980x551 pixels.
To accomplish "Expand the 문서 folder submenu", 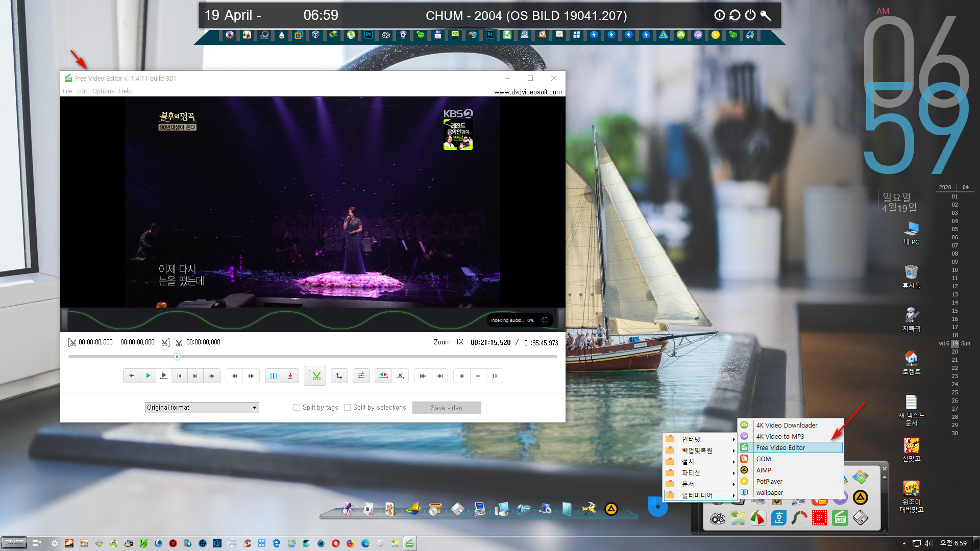I will click(x=700, y=484).
